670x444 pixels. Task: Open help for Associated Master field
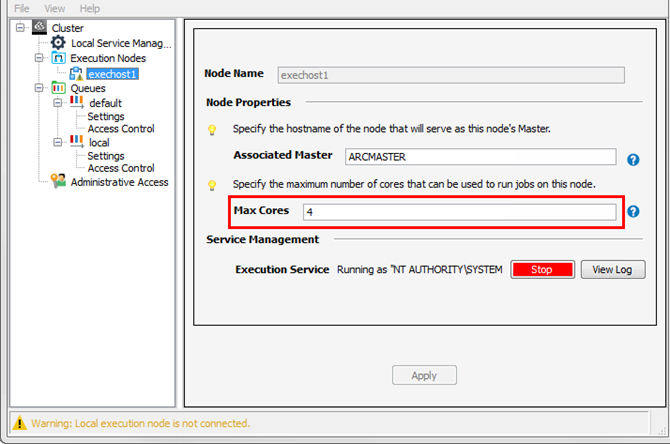[x=633, y=160]
